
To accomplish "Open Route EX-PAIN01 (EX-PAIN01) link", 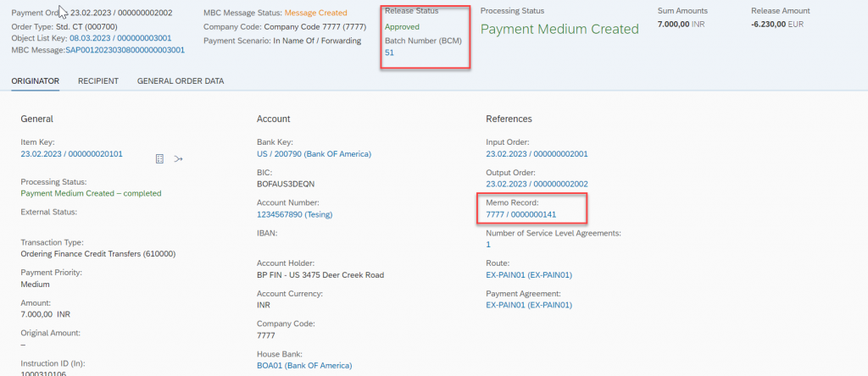I will [529, 275].
